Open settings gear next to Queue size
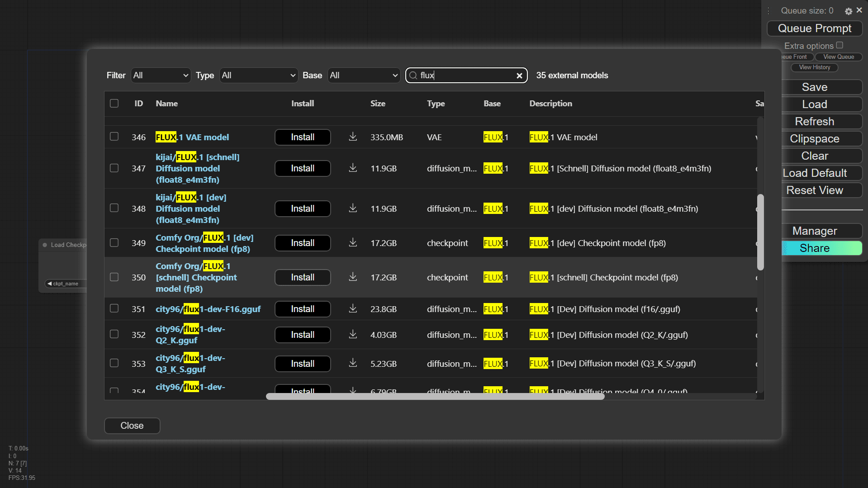868x488 pixels. (x=848, y=11)
